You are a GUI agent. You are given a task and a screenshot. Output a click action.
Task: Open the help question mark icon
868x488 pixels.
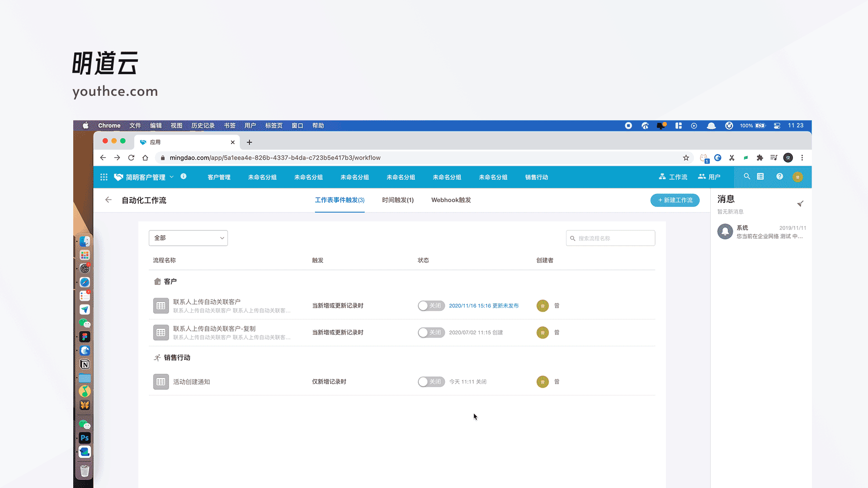tap(779, 177)
